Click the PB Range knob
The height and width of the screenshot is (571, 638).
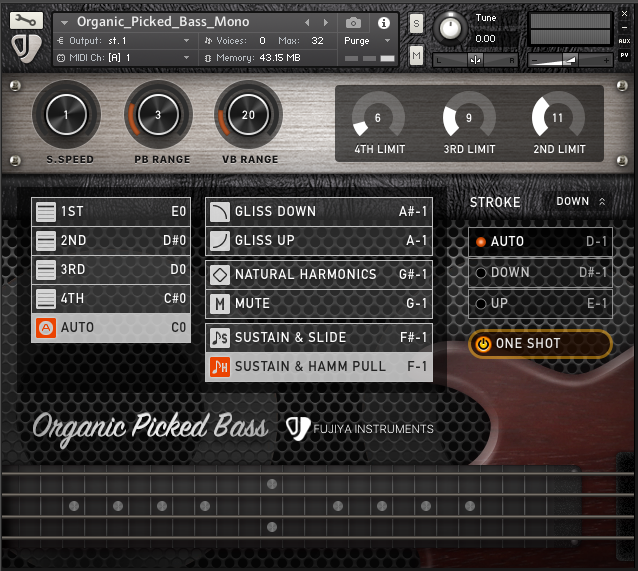click(157, 115)
